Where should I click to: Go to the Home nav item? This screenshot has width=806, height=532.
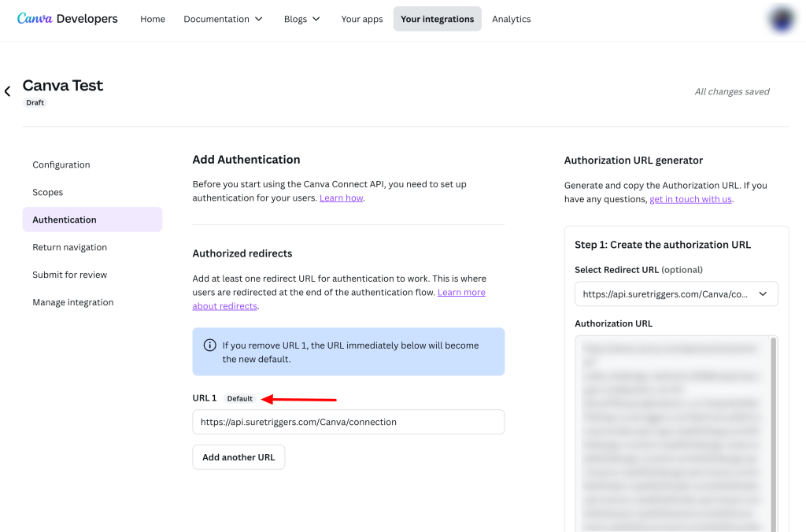click(153, 19)
